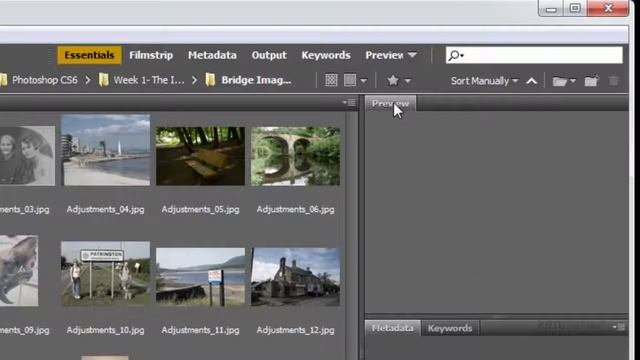Screen dimensions: 640x360
Task: Minimize the Bridge window
Action: point(551,9)
